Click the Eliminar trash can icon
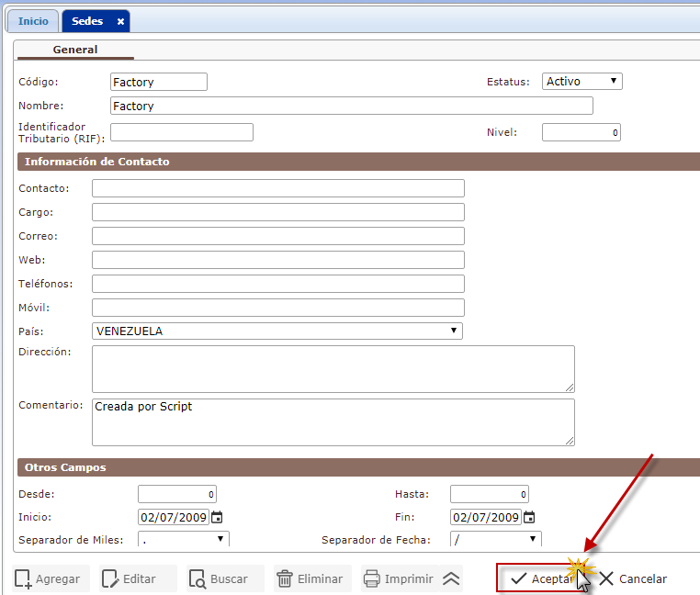This screenshot has width=700, height=595. (x=285, y=578)
